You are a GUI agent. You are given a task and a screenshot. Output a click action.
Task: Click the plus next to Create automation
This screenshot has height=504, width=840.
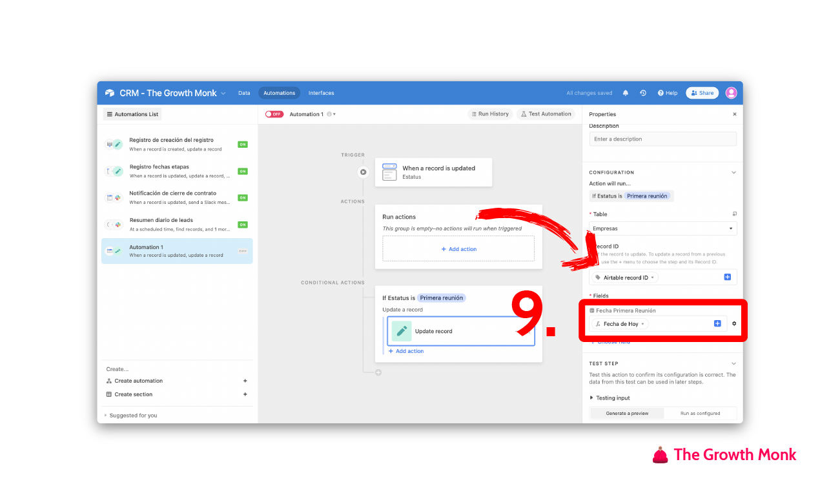(x=245, y=381)
